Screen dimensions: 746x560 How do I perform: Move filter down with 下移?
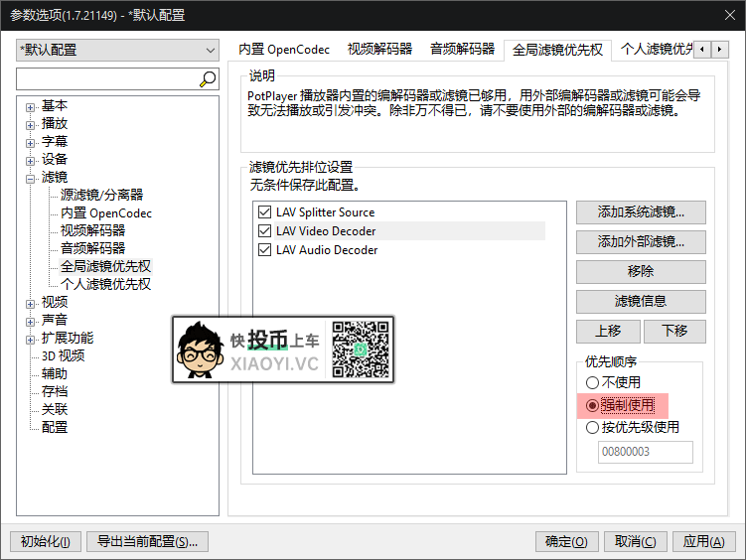tap(674, 331)
